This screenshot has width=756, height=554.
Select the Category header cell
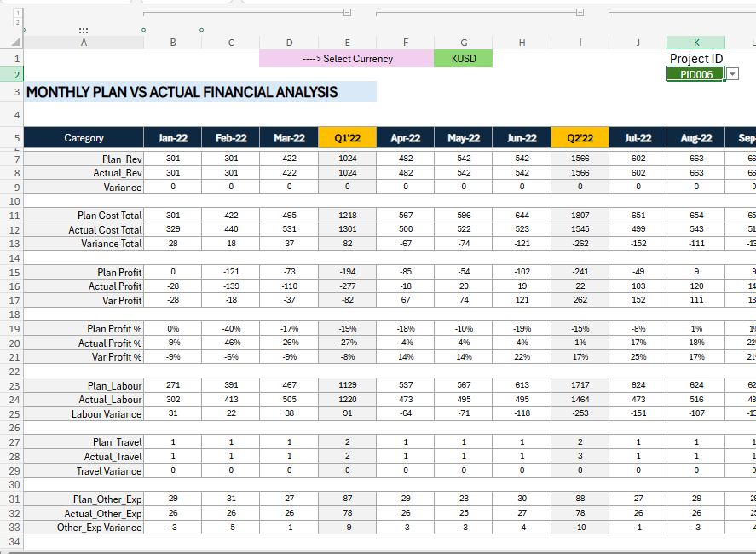84,138
